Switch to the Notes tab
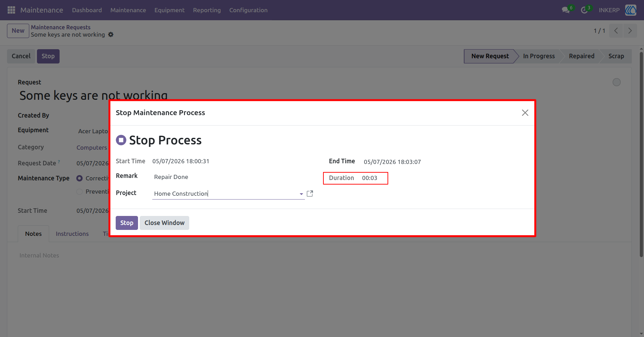Image resolution: width=644 pixels, height=337 pixels. coord(33,234)
